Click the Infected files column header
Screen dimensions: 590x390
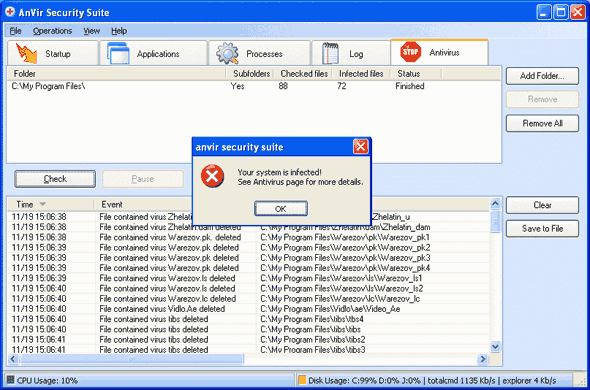361,74
